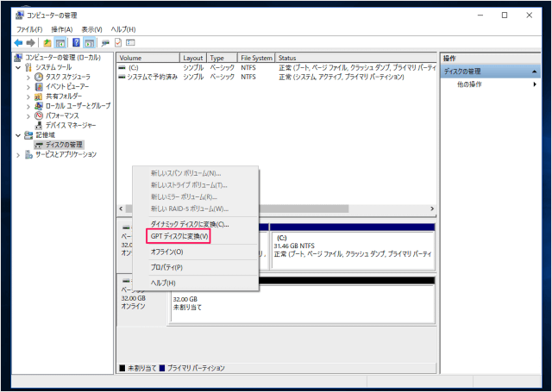
Task: Click the grey Forward arrow in toolbar
Action: (31, 43)
